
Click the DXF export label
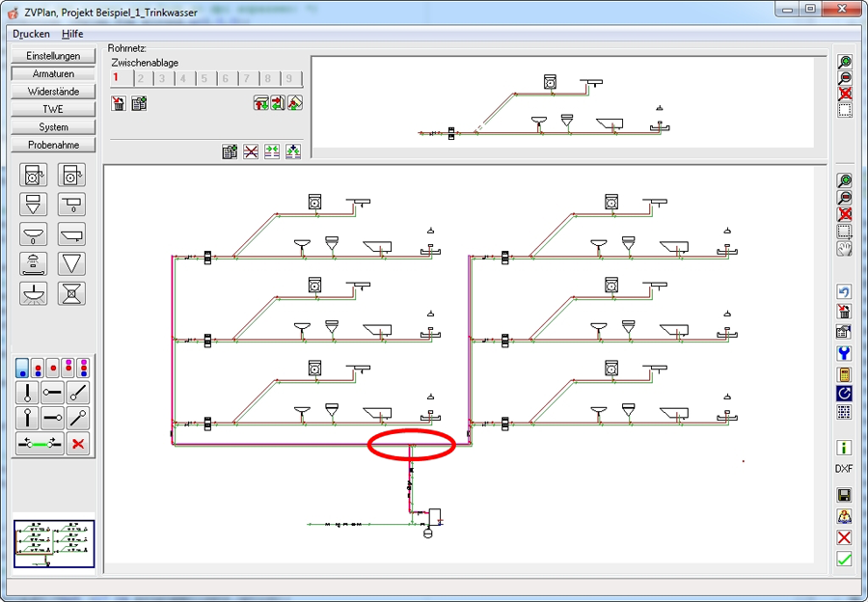pos(844,469)
